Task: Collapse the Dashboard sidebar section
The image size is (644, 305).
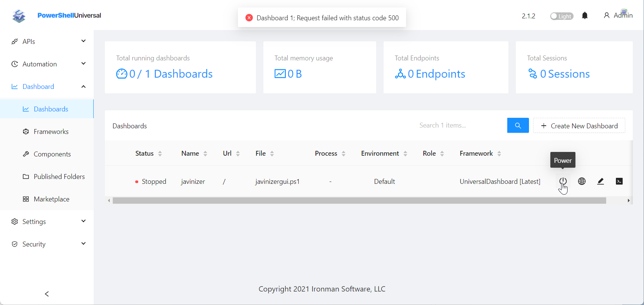Action: click(49, 86)
